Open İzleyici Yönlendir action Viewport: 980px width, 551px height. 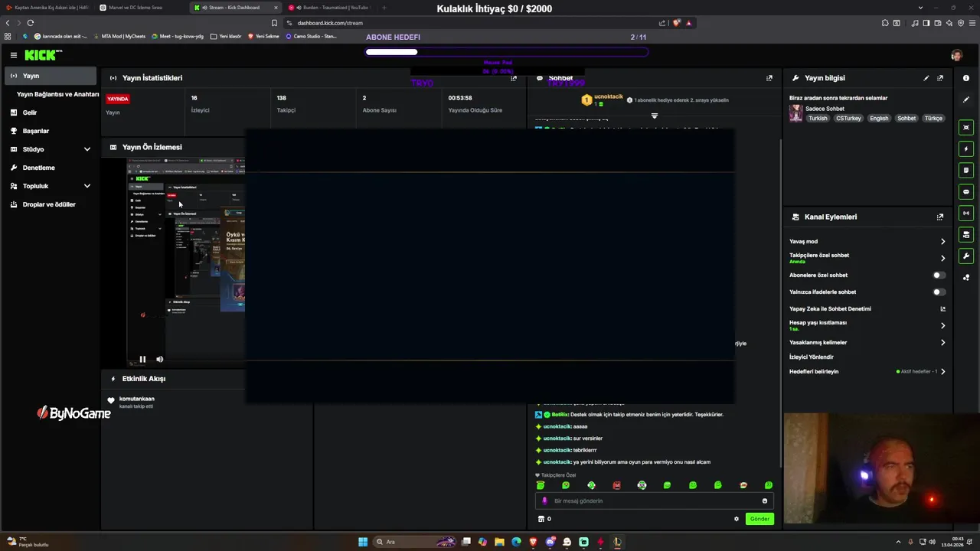pyautogui.click(x=812, y=357)
